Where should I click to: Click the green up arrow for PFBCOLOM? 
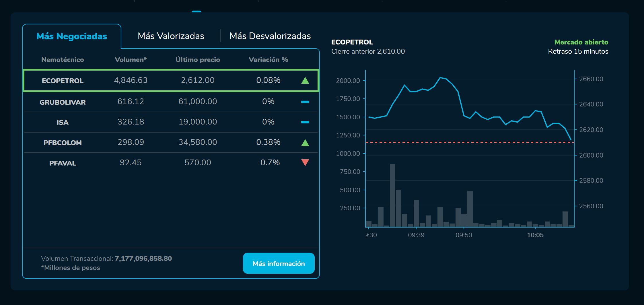click(x=305, y=143)
